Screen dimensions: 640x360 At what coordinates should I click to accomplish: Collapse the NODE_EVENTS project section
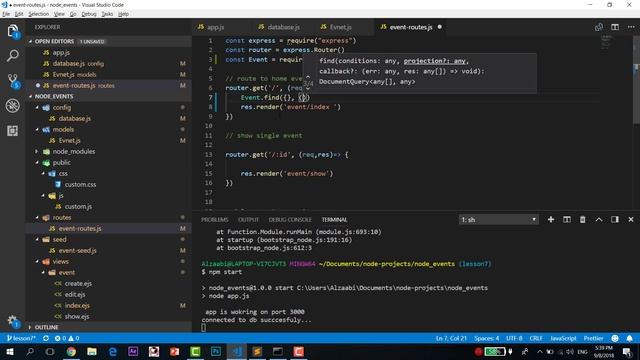30,97
